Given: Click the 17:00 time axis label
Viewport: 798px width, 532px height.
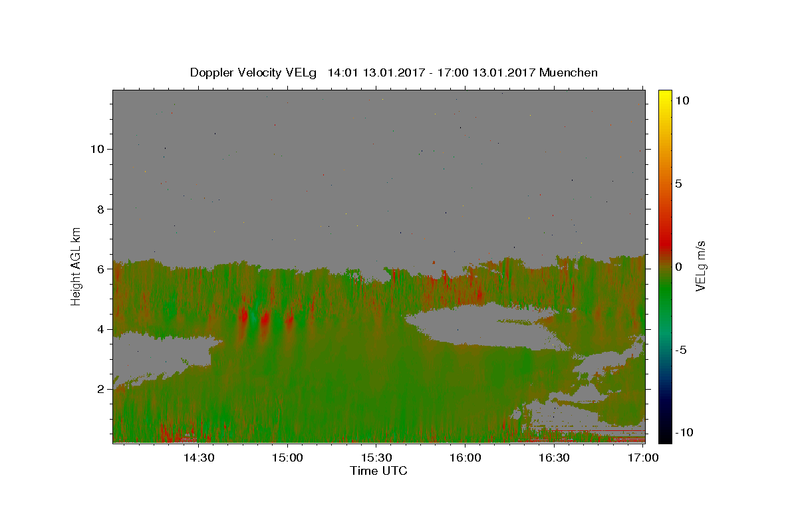Looking at the screenshot, I should [x=643, y=458].
